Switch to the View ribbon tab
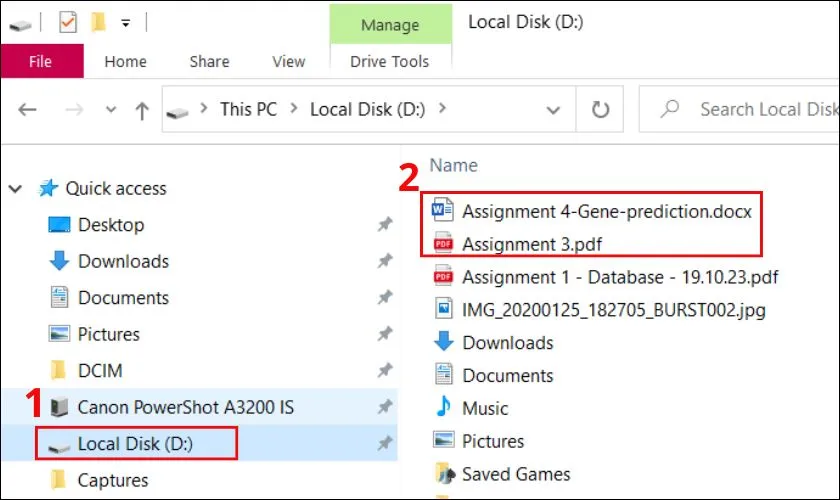Image resolution: width=840 pixels, height=500 pixels. pyautogui.click(x=288, y=61)
